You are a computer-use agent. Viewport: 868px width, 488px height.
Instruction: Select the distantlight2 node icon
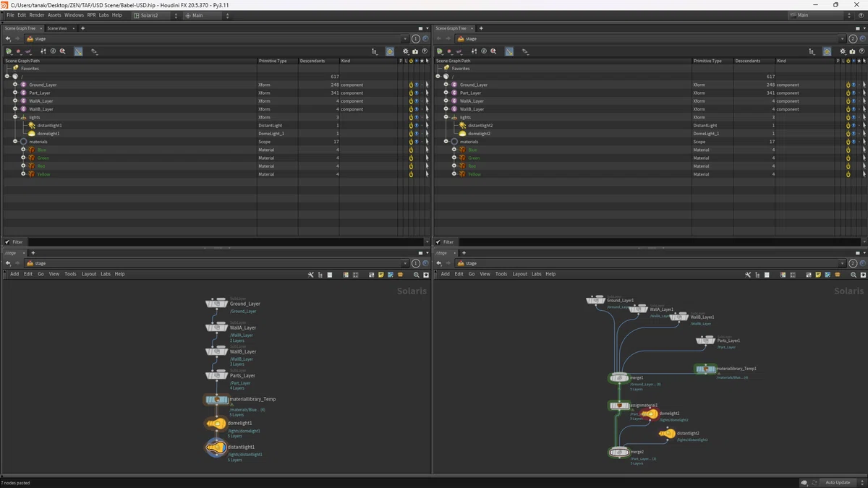(x=667, y=434)
